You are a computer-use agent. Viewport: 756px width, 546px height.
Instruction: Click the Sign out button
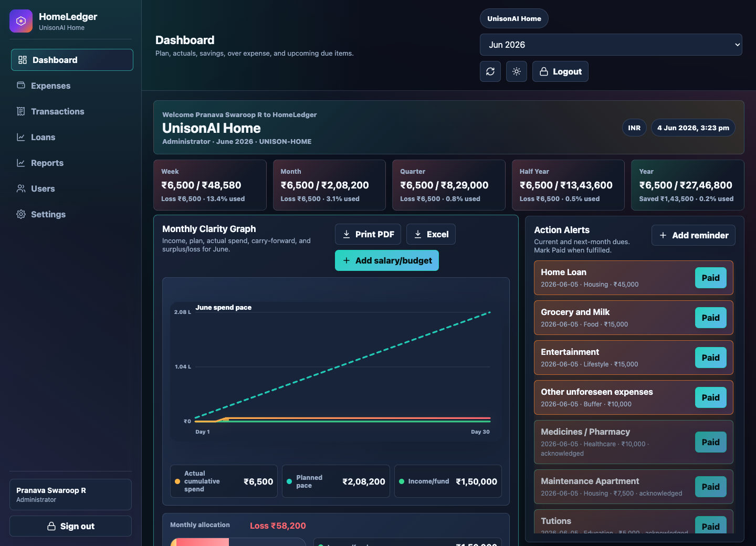(x=70, y=526)
